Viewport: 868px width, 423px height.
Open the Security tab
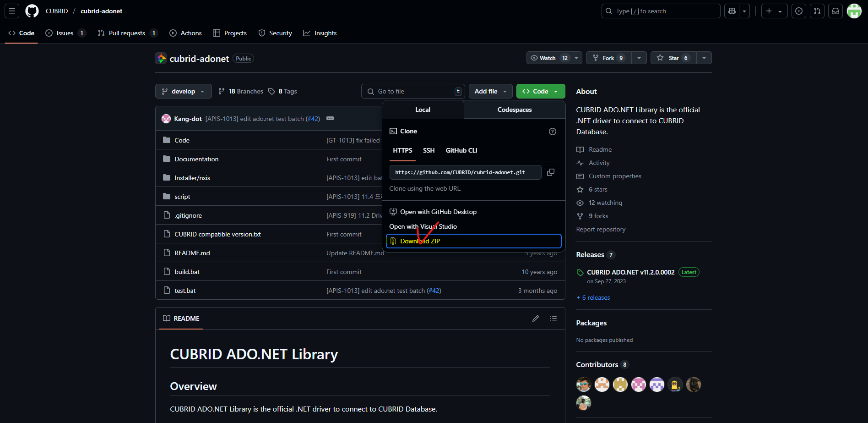tap(275, 33)
